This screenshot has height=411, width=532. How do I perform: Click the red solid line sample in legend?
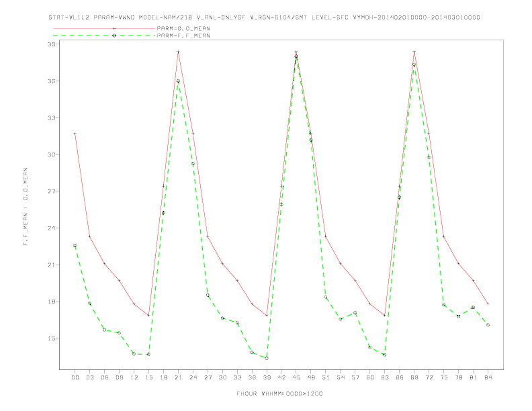pos(104,28)
